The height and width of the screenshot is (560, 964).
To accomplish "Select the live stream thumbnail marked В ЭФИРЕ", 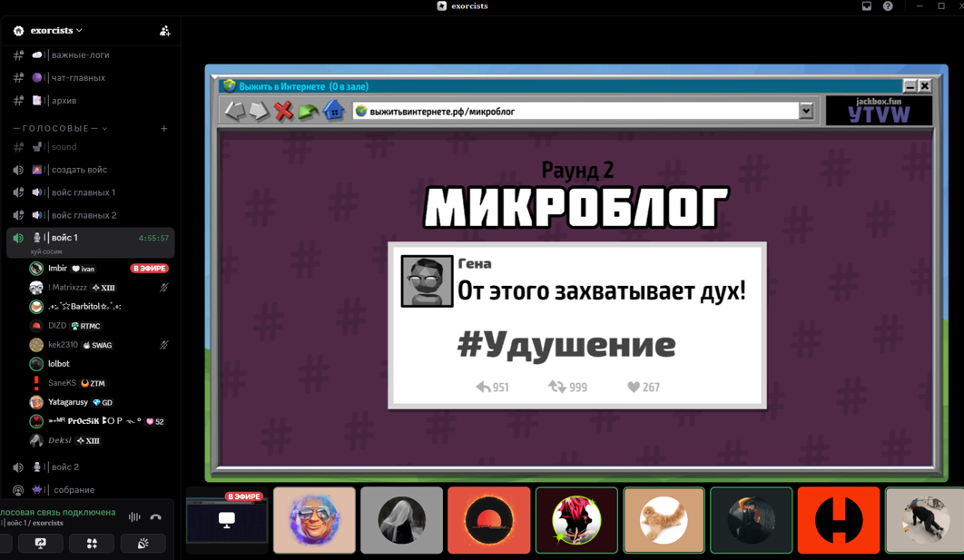I will click(227, 520).
